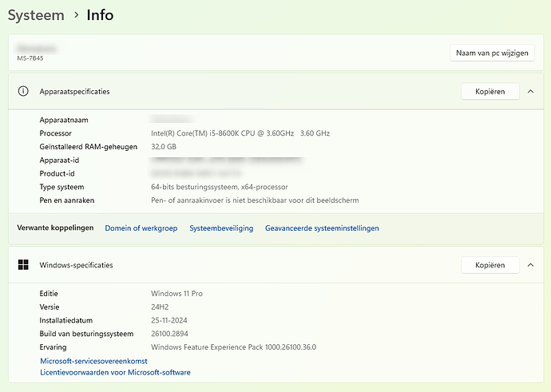Click the breadcrumb arrow between Systeem and Info

[76, 15]
